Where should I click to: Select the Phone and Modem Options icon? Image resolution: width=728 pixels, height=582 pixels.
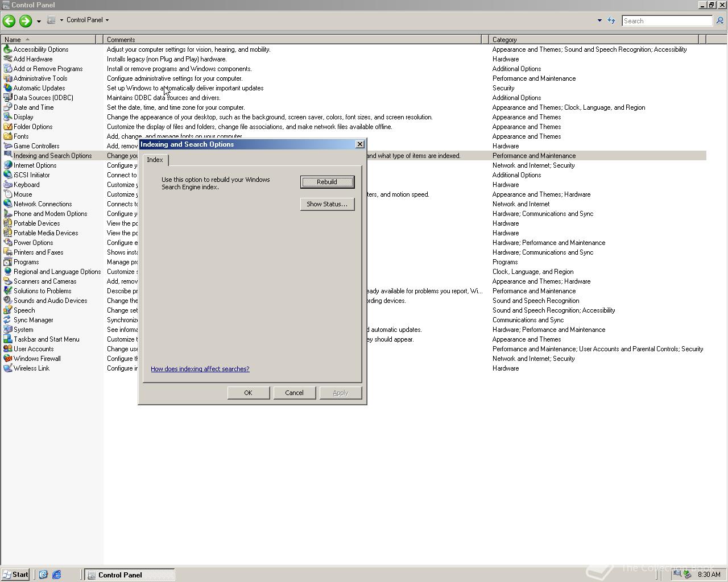pos(8,214)
